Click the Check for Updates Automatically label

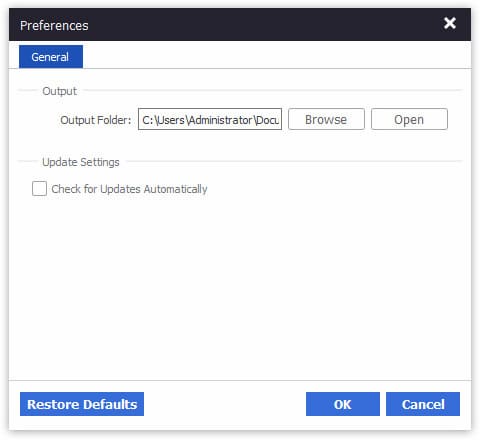pyautogui.click(x=129, y=189)
